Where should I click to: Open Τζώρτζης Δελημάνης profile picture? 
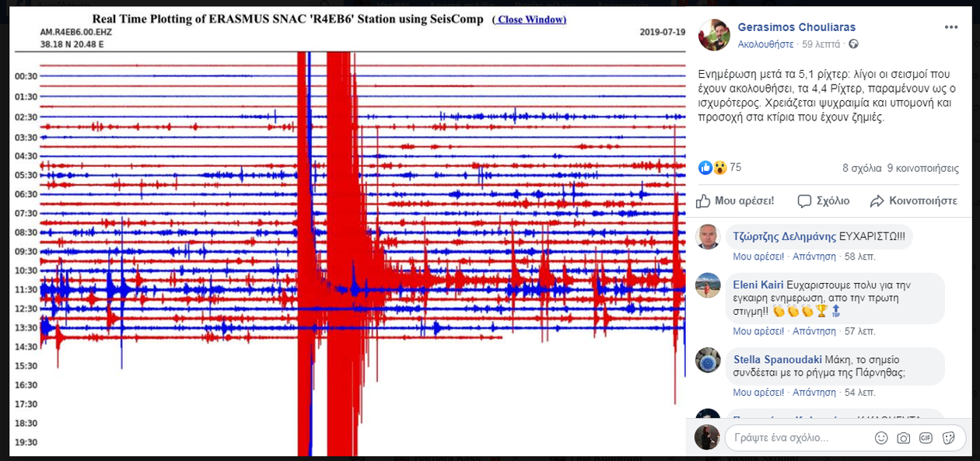pyautogui.click(x=708, y=237)
